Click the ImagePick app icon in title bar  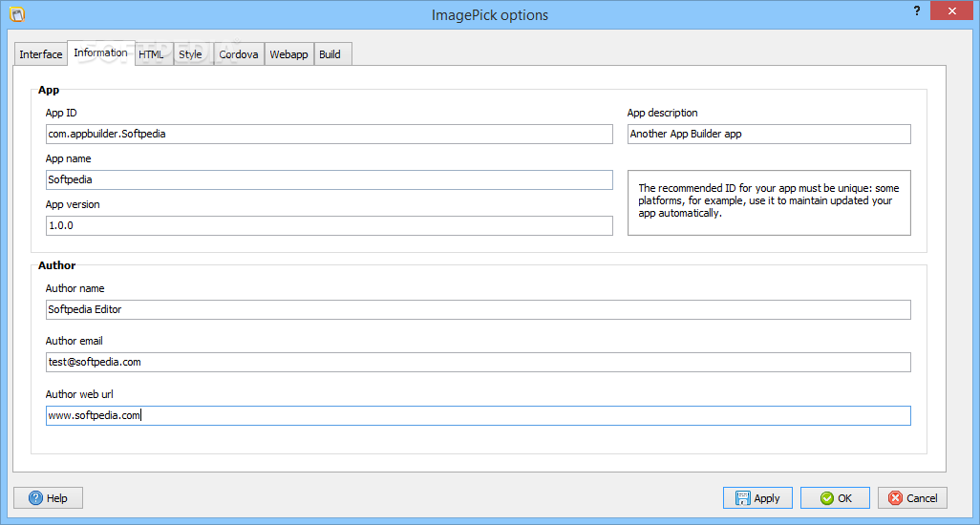click(x=17, y=13)
